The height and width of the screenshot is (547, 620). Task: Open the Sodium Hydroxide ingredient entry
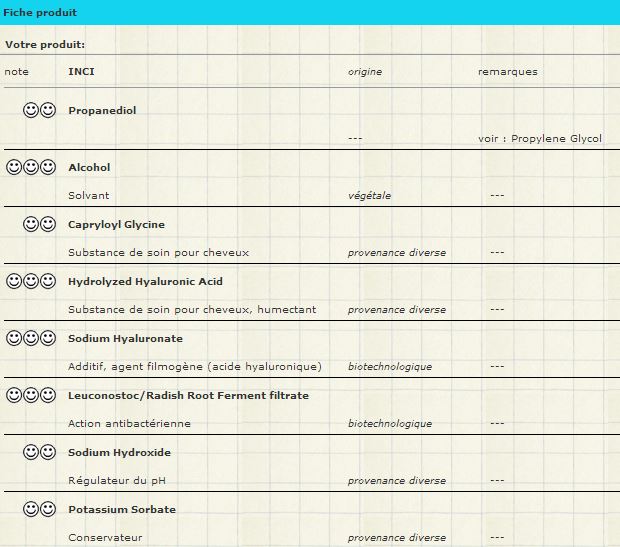[119, 452]
